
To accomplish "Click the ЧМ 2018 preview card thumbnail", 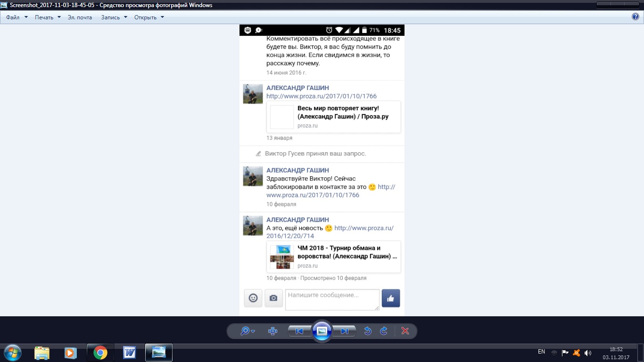I will click(x=282, y=257).
